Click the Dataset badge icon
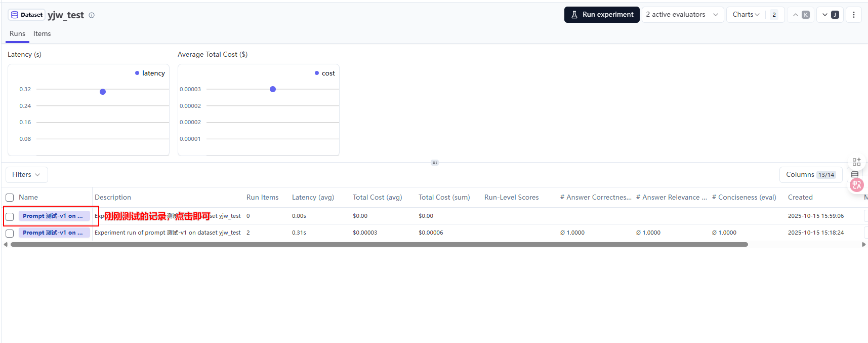The height and width of the screenshot is (343, 868). [x=15, y=15]
